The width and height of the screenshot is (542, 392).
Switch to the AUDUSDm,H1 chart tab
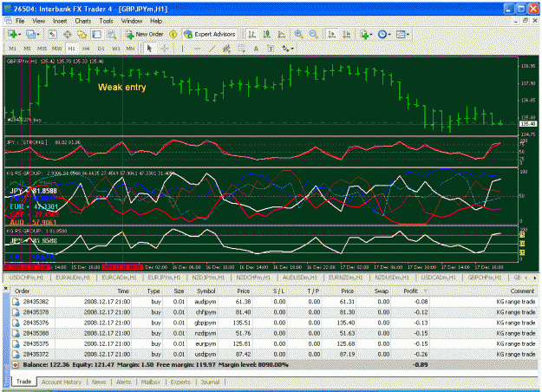coord(300,278)
